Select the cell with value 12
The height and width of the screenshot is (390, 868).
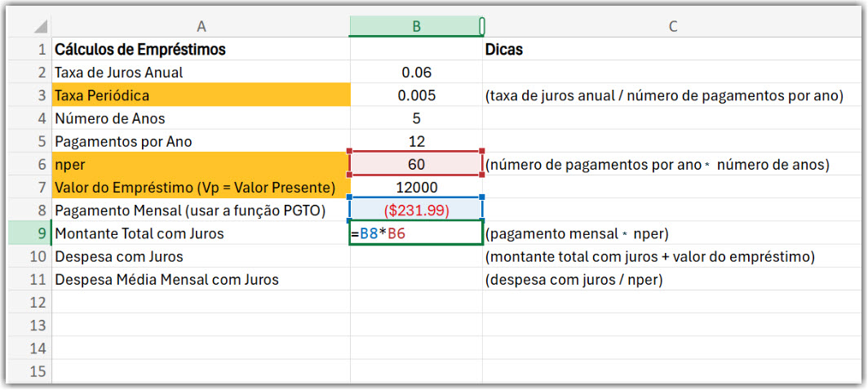(416, 141)
